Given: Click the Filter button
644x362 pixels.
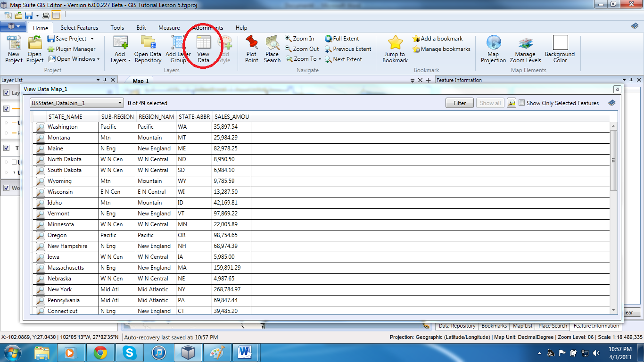Looking at the screenshot, I should coord(459,103).
